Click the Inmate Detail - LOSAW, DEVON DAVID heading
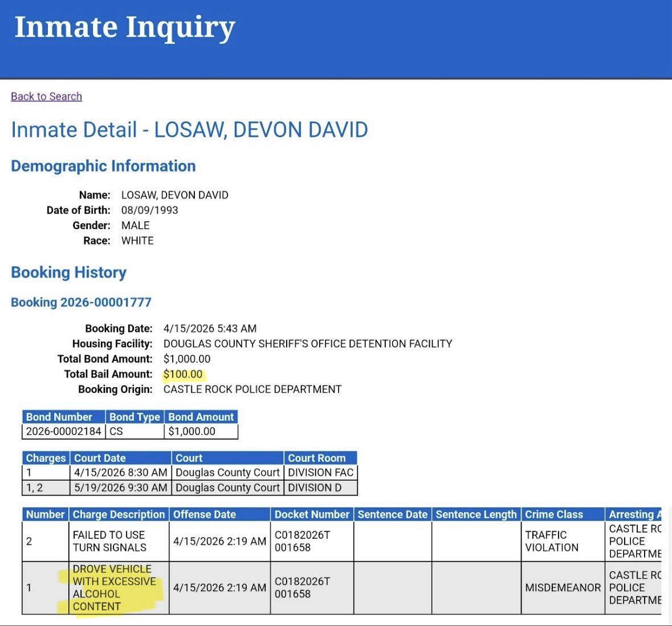The image size is (672, 626). tap(189, 130)
